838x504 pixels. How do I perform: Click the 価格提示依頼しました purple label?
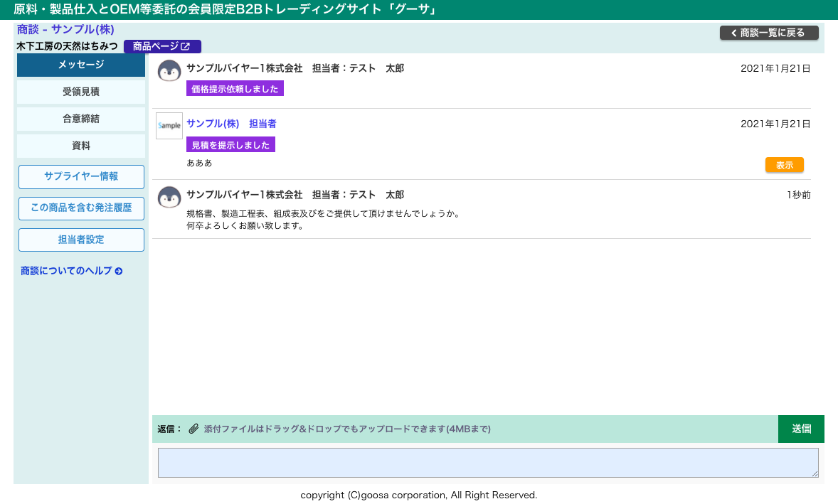pyautogui.click(x=235, y=89)
